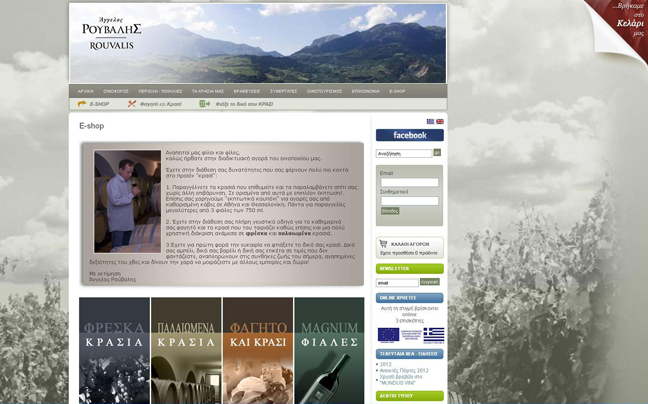Image resolution: width=648 pixels, height=404 pixels.
Task: Click the Αναζήτηση search field
Action: point(403,154)
